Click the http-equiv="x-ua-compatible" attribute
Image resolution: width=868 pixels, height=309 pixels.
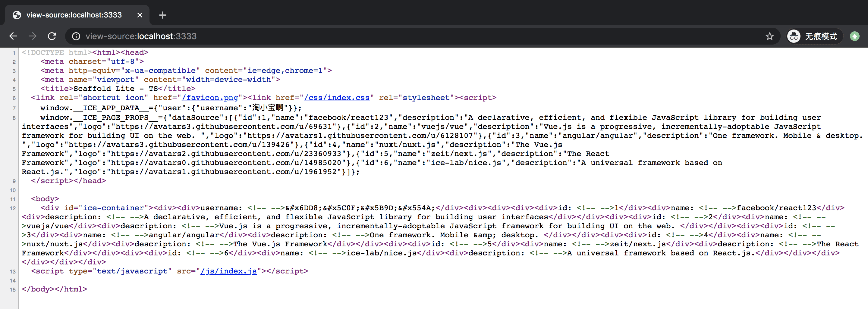coord(134,71)
